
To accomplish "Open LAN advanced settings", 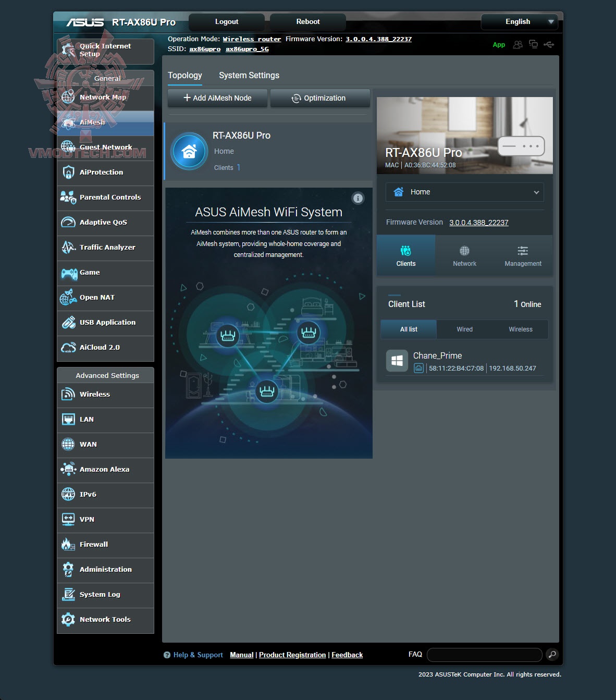I will tap(105, 420).
